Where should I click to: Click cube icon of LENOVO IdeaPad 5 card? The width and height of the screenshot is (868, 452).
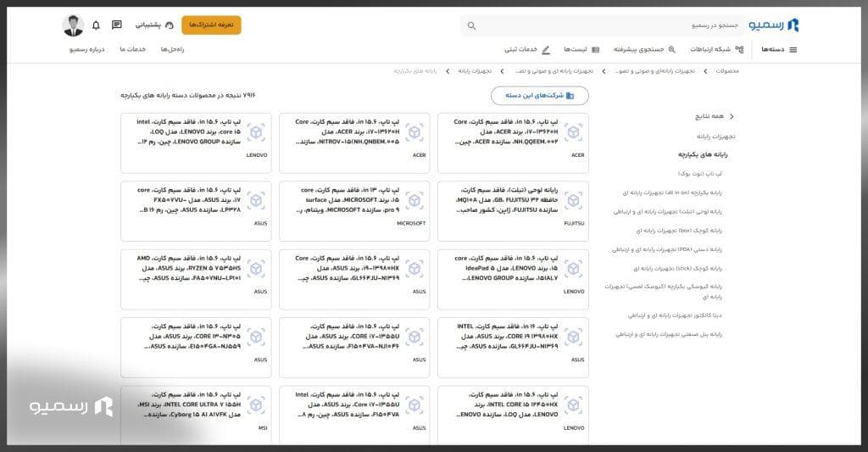tap(574, 269)
